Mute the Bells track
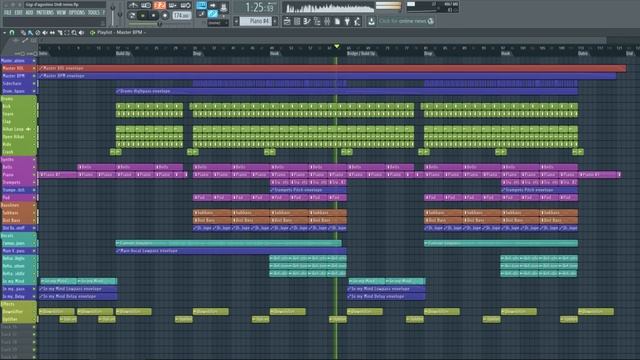This screenshot has width=640, height=360. click(x=34, y=167)
